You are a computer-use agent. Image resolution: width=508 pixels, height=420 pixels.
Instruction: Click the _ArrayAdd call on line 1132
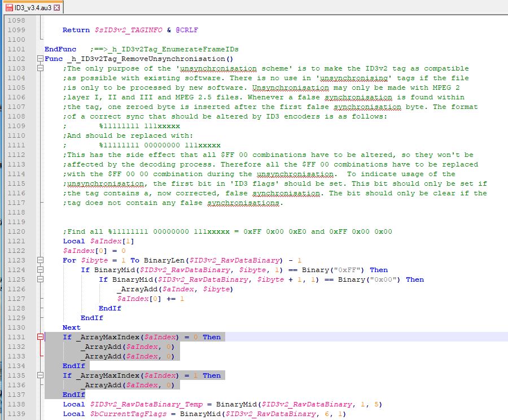tap(128, 347)
